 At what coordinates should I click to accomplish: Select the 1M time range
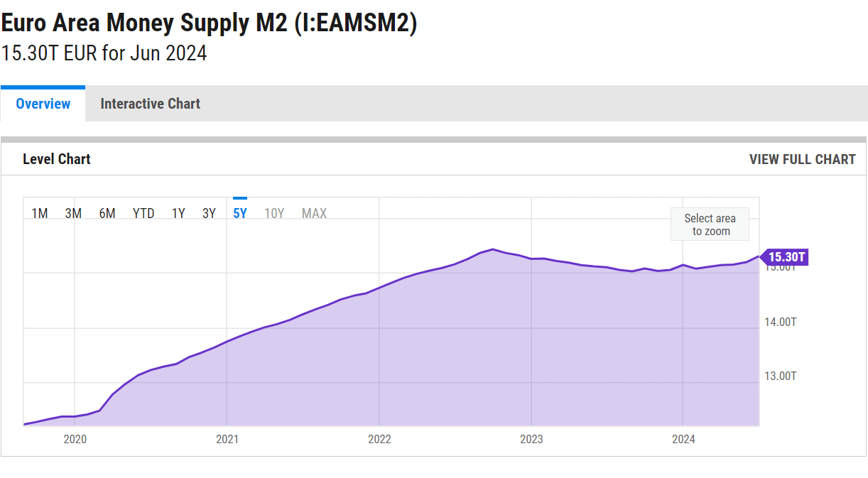[40, 214]
